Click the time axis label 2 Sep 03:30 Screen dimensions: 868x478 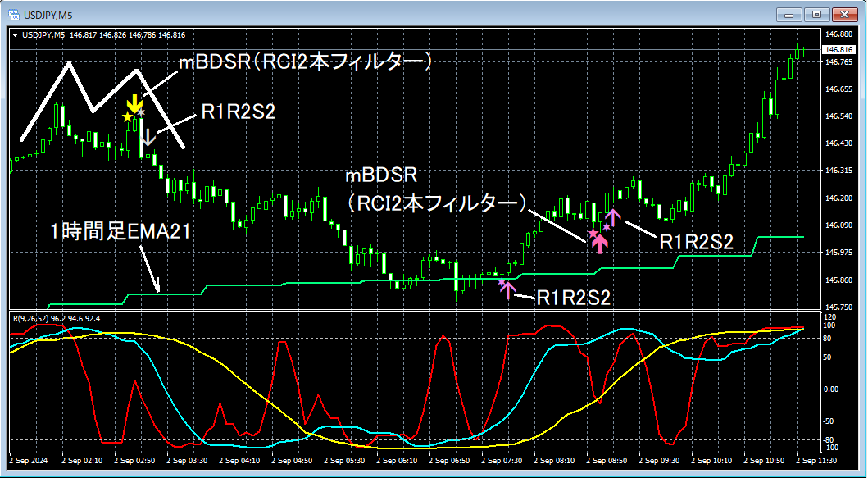click(x=187, y=460)
